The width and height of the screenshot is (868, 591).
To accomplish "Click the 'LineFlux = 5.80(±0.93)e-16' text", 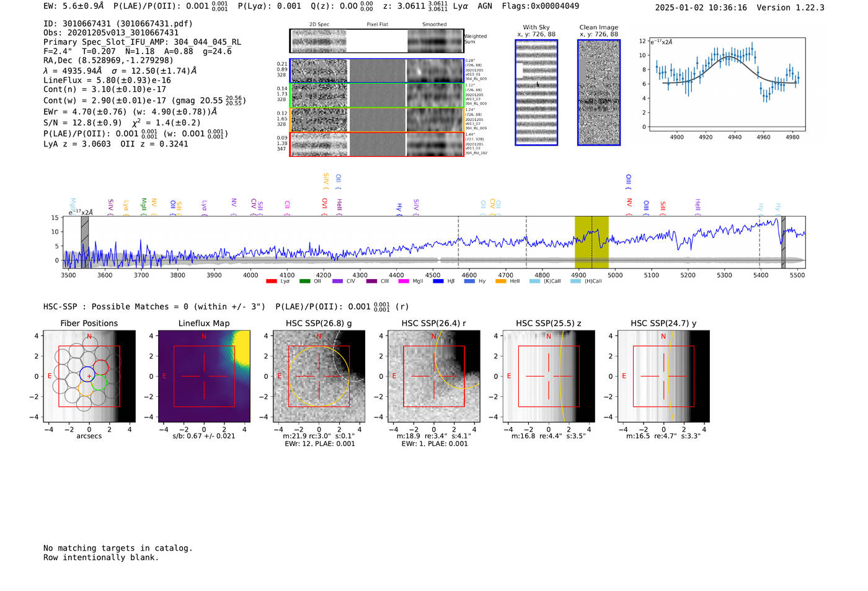I will coord(107,80).
